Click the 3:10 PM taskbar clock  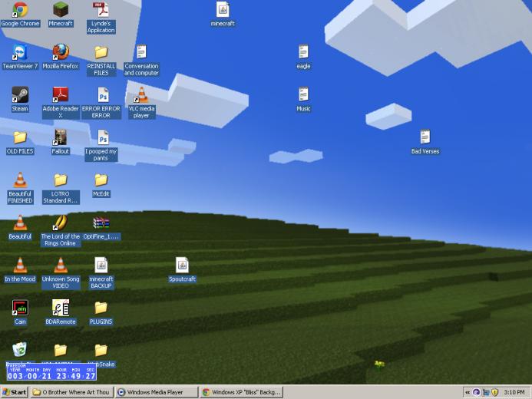pyautogui.click(x=514, y=392)
